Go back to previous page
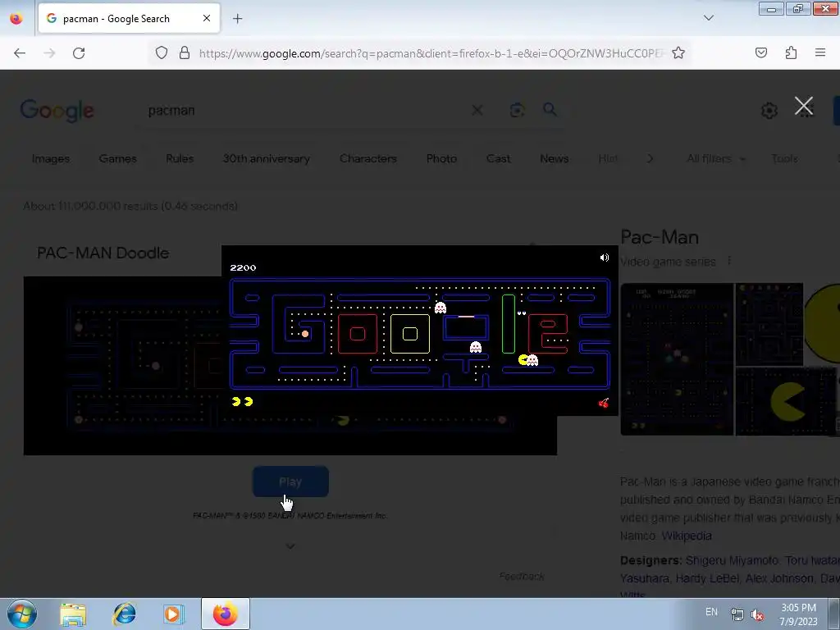840x630 pixels. (20, 53)
